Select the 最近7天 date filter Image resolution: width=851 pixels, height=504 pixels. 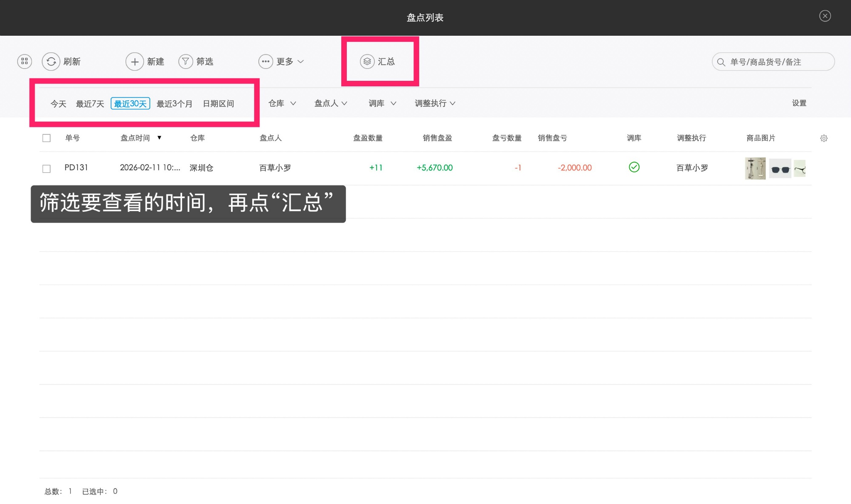(90, 104)
